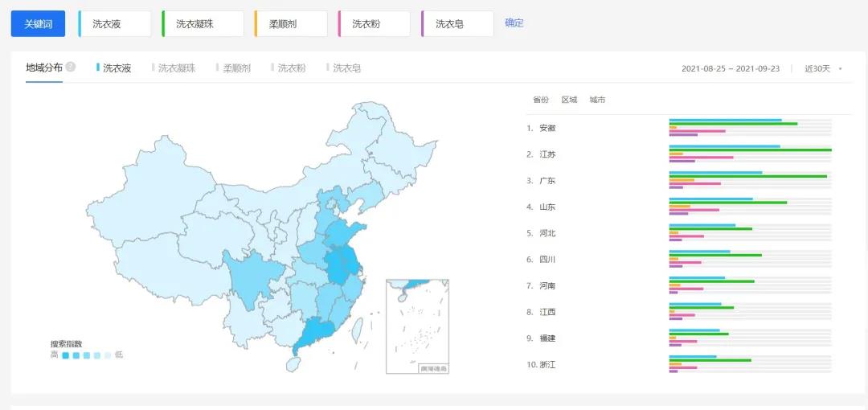Image resolution: width=868 pixels, height=410 pixels.
Task: Switch to the 区域 tab
Action: 569,100
